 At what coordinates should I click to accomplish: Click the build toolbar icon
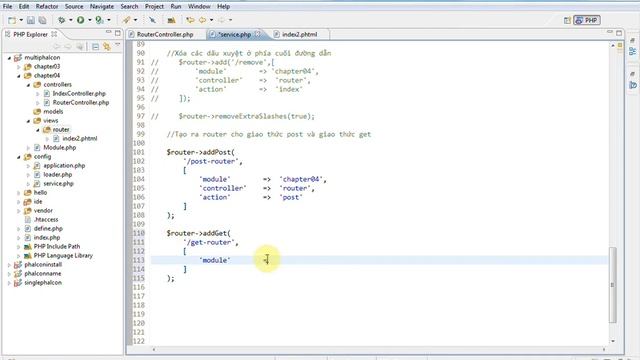(171, 20)
